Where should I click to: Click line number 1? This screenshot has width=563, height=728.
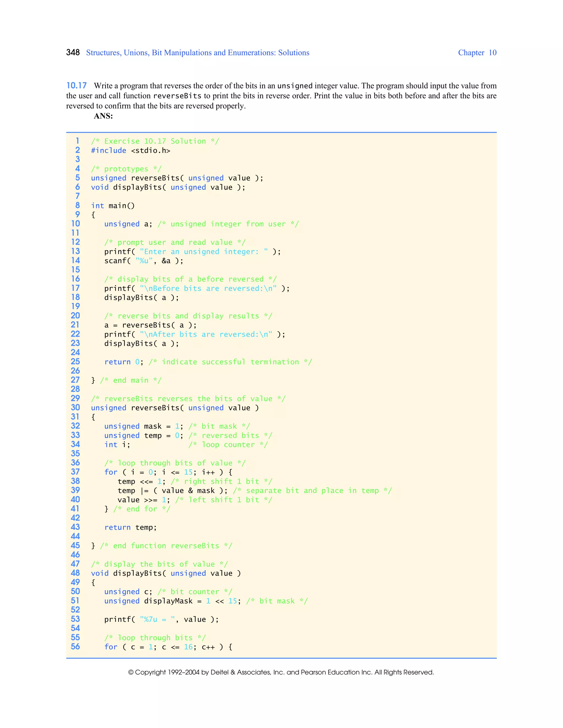pyautogui.click(x=77, y=141)
